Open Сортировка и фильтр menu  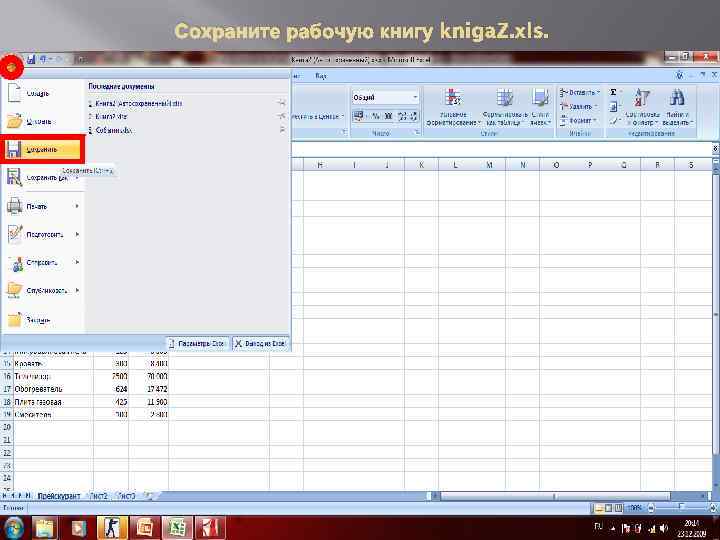(x=642, y=107)
